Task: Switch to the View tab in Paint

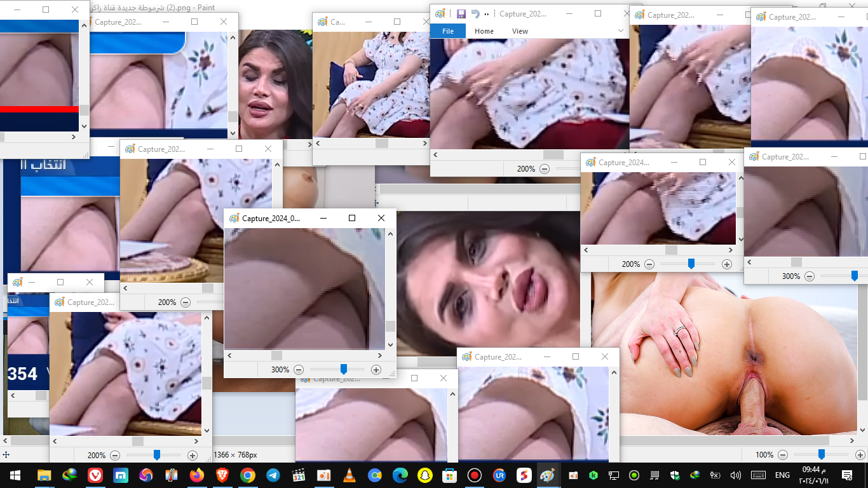Action: tap(520, 30)
